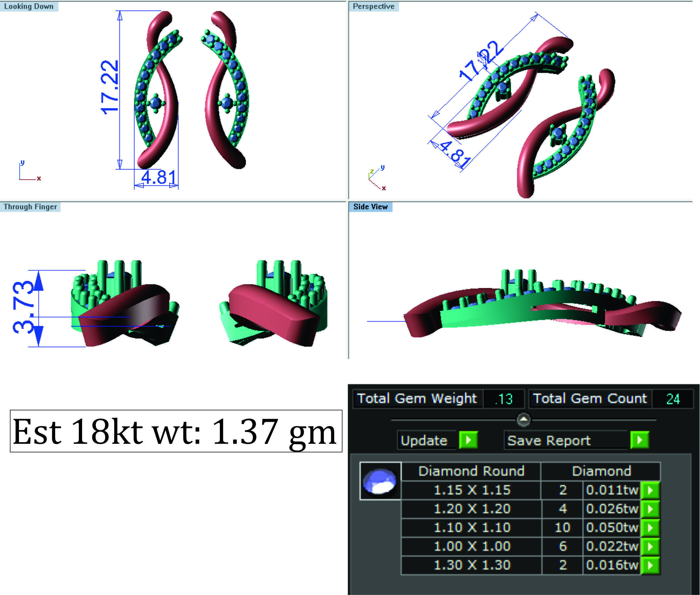Click quantity 10 in the 1.10 row
Viewport: 700px width, 595px height.
(563, 527)
